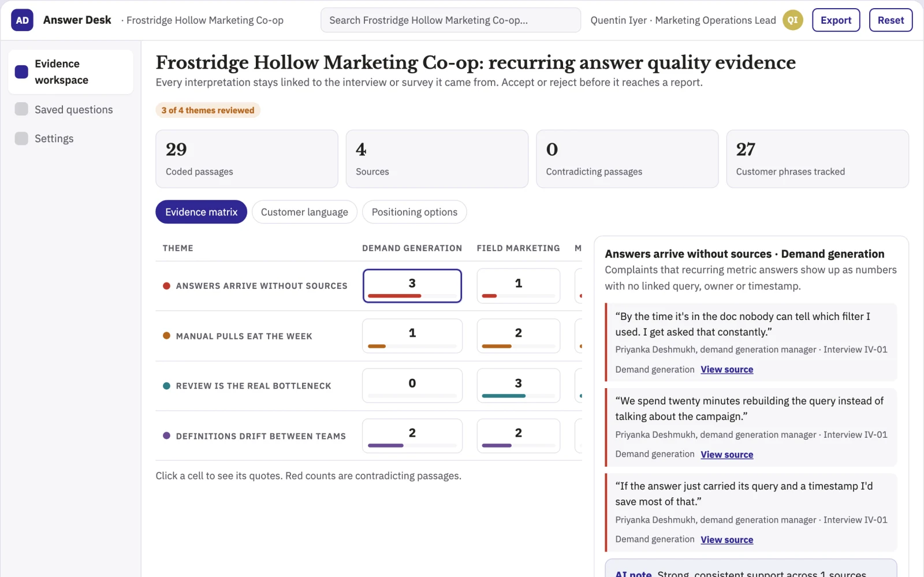The width and height of the screenshot is (924, 577).
Task: Select Manual pulls eat the week Field marketing cell
Action: (519, 336)
